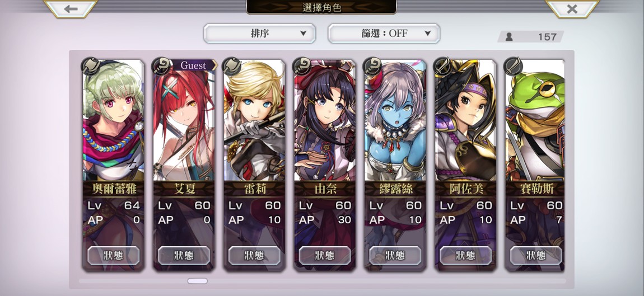
Task: Click the weapon icon on 繆露絲's card
Action: pyautogui.click(x=372, y=65)
